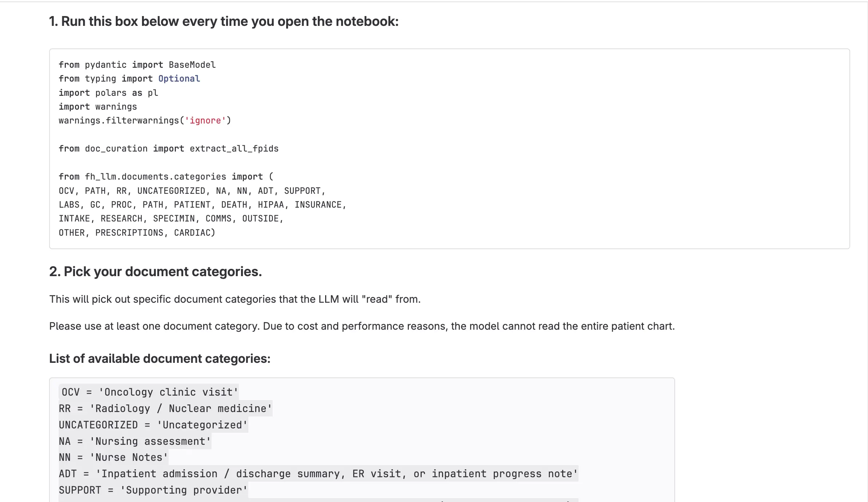The width and height of the screenshot is (868, 502).
Task: Click the NA = 'Nursing assessment' line
Action: tap(135, 441)
